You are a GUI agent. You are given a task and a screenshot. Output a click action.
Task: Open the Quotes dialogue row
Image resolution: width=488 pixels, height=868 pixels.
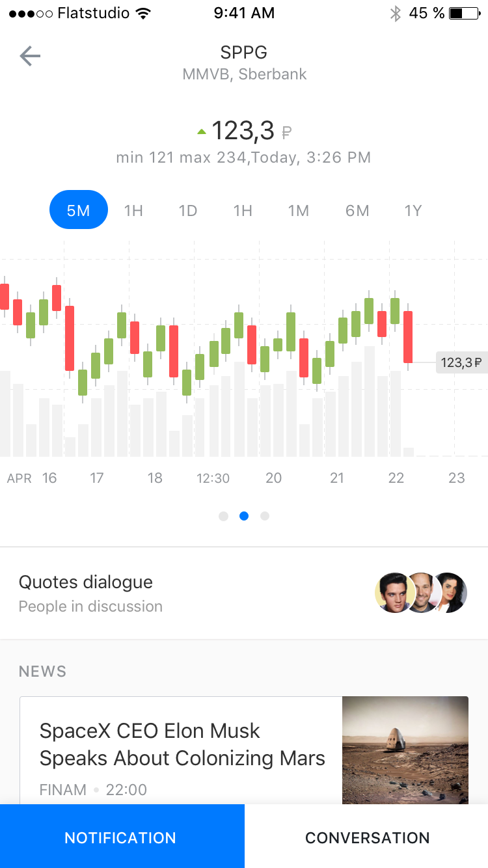[x=244, y=593]
